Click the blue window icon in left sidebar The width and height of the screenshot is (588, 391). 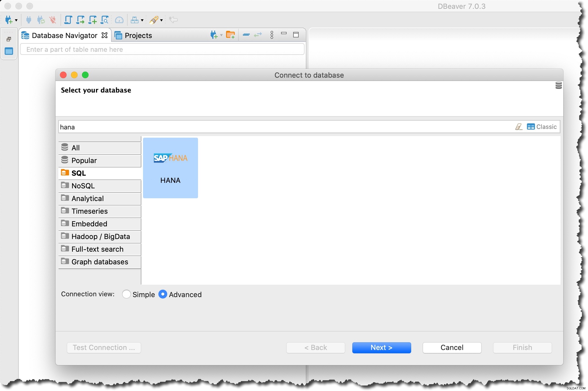[9, 51]
